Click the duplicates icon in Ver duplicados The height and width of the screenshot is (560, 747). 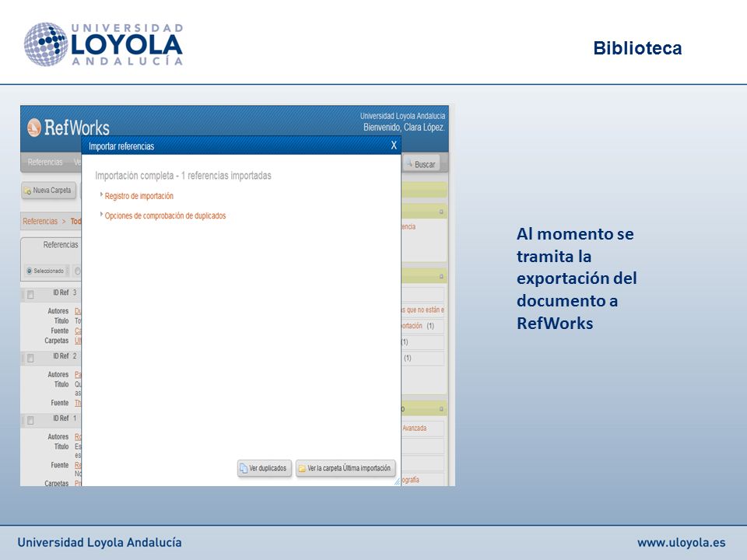[244, 468]
